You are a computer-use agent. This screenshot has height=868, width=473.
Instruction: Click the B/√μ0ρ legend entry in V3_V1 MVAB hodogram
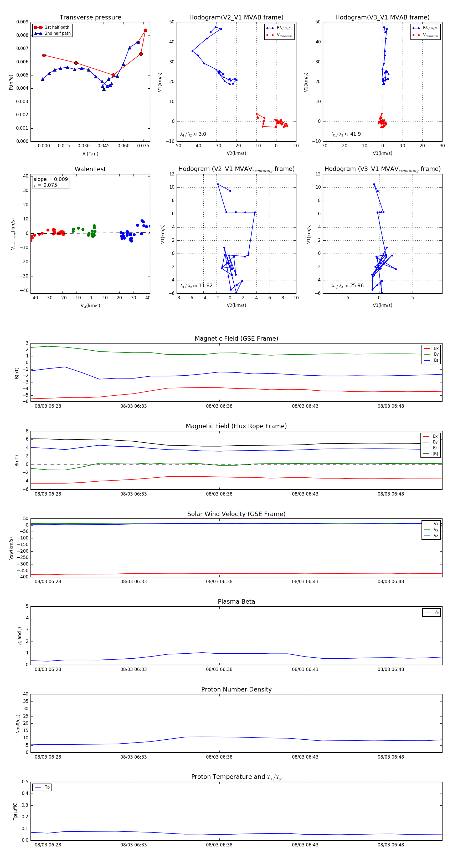point(425,28)
